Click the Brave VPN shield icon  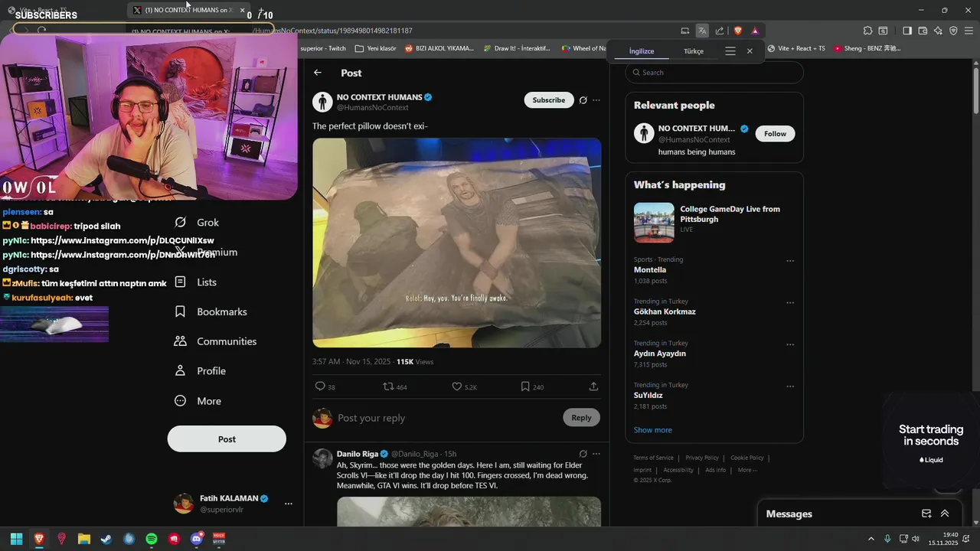953,31
